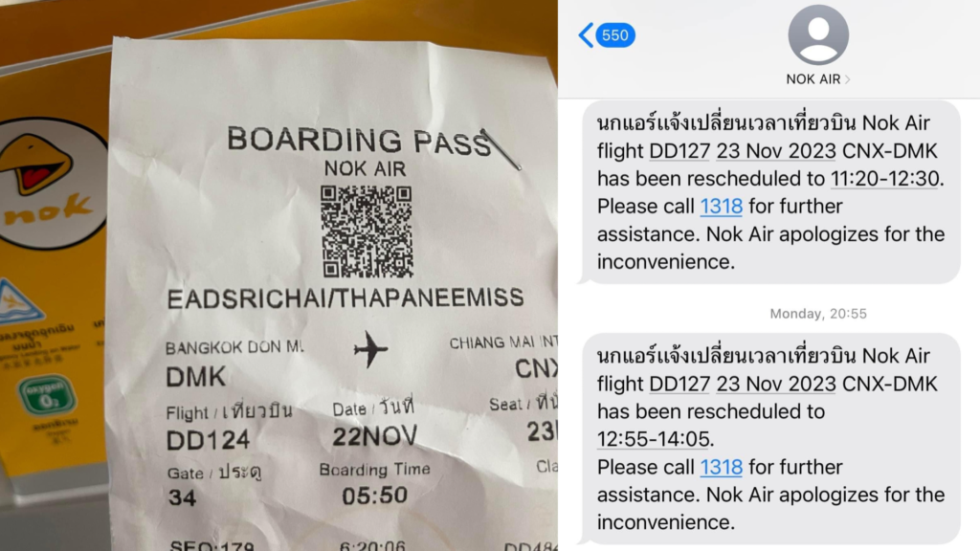Click the Nok bird logo
980x551 pixels.
point(44,183)
